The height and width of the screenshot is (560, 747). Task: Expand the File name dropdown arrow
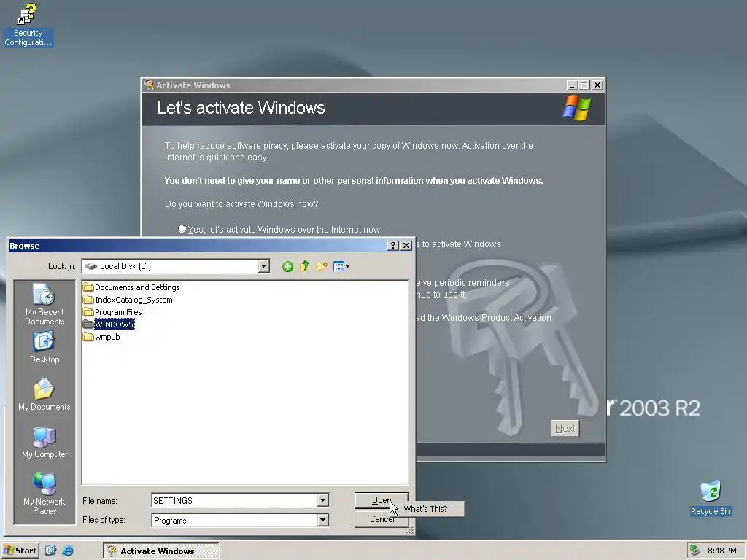[322, 500]
